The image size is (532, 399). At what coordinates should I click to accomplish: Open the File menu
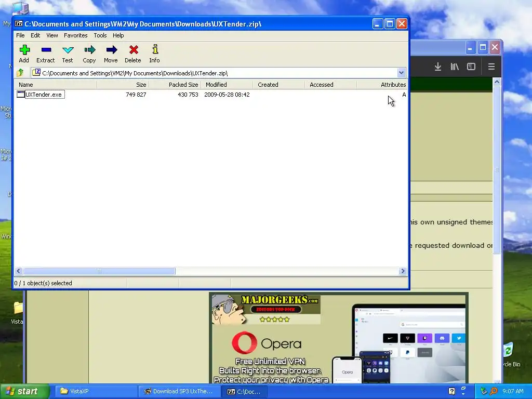coord(20,35)
